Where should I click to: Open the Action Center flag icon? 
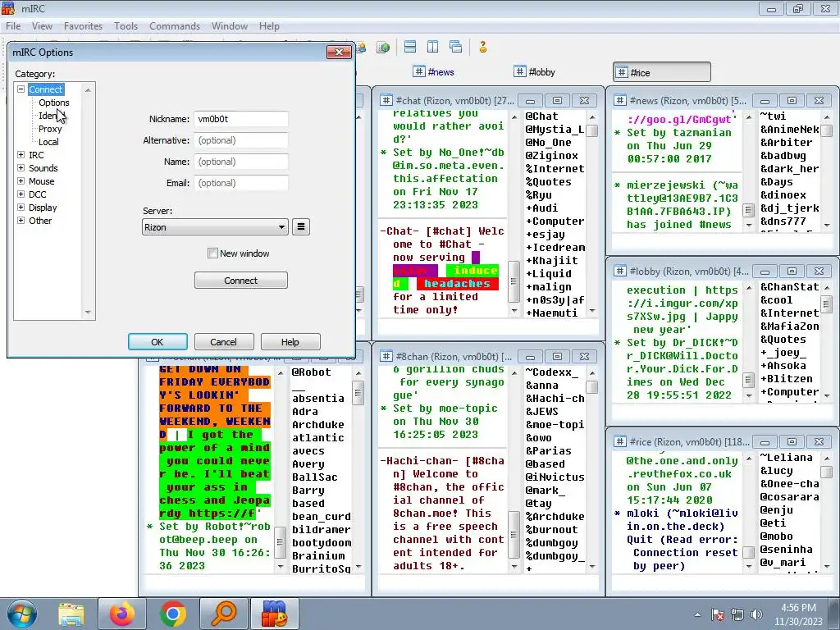tap(718, 614)
